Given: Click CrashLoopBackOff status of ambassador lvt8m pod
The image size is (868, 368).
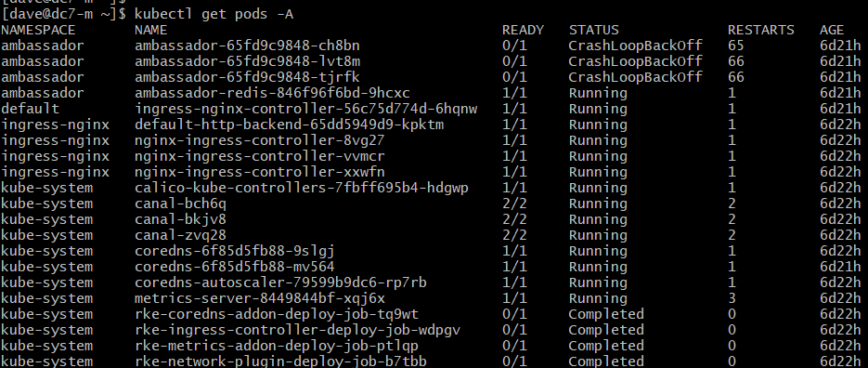Looking at the screenshot, I should [635, 61].
